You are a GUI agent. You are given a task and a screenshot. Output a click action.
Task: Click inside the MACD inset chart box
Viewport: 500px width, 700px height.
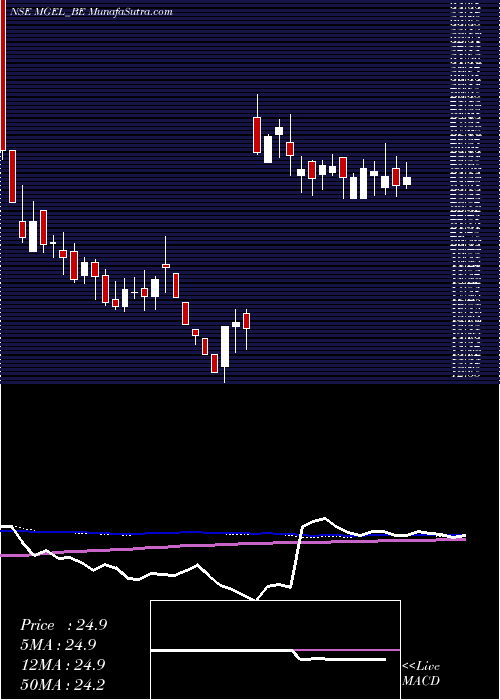(275, 650)
